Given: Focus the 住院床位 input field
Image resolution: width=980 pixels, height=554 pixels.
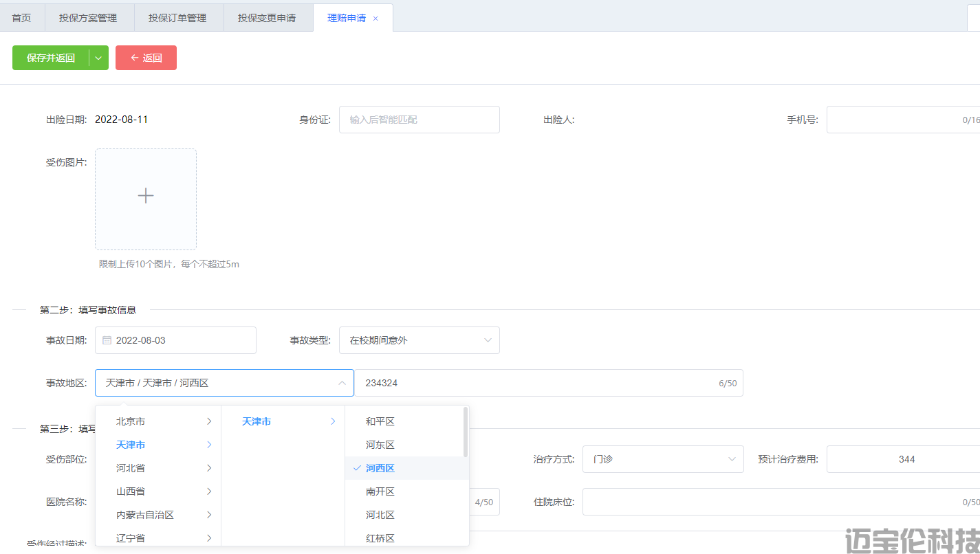Looking at the screenshot, I should [x=781, y=502].
